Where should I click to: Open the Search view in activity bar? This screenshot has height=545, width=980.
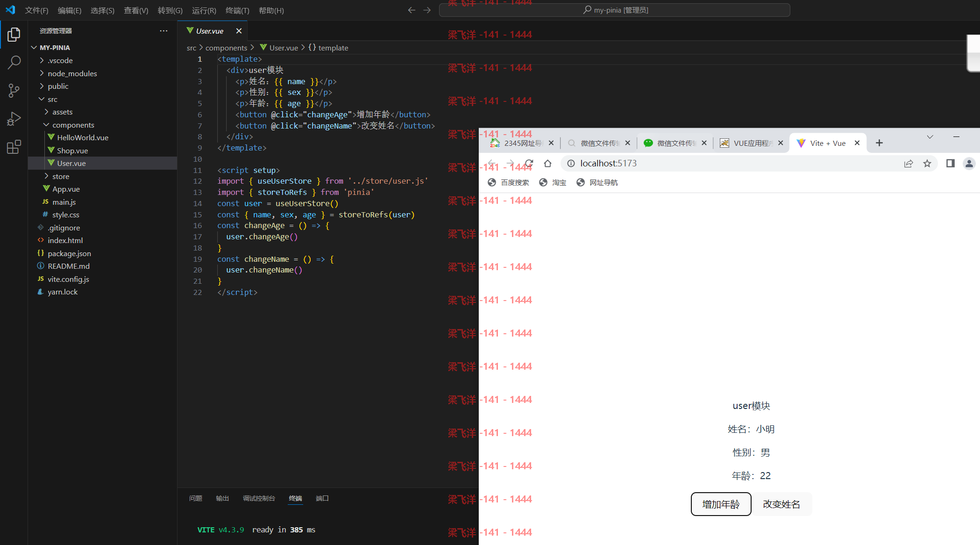(14, 62)
